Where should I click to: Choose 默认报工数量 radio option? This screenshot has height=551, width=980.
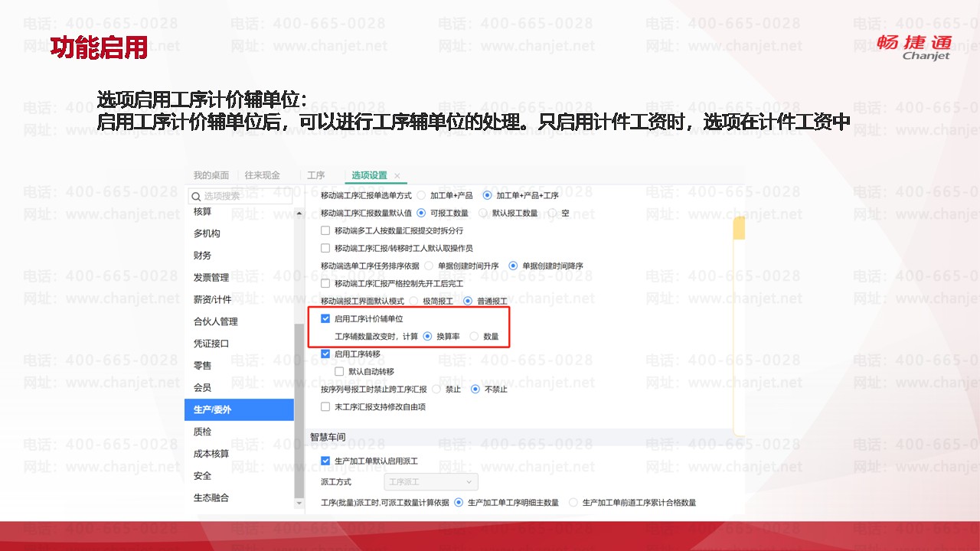483,213
